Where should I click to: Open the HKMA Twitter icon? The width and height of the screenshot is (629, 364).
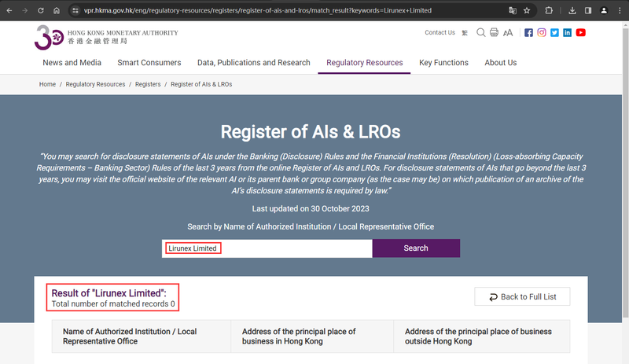[554, 32]
